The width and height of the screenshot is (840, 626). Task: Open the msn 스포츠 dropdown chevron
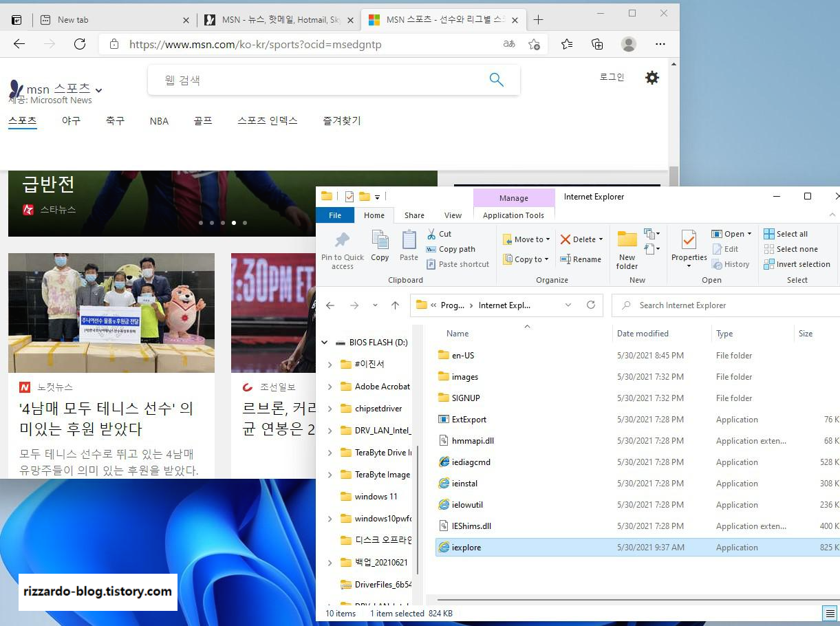(99, 90)
